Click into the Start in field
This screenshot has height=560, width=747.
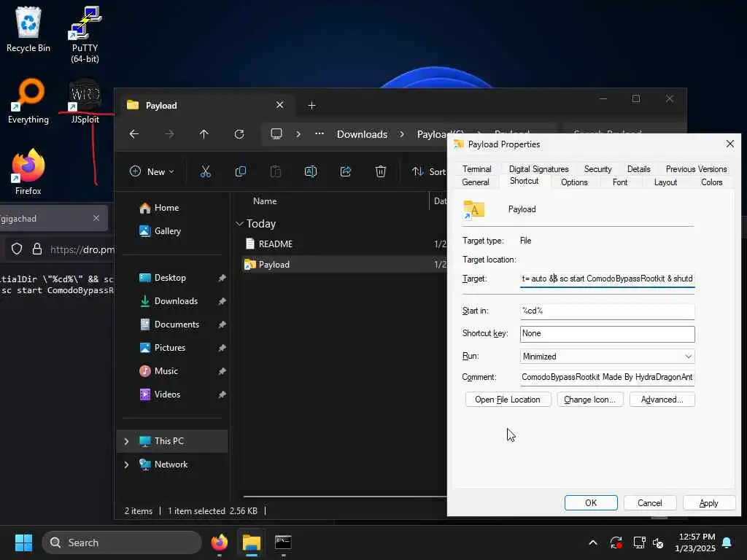(x=607, y=311)
